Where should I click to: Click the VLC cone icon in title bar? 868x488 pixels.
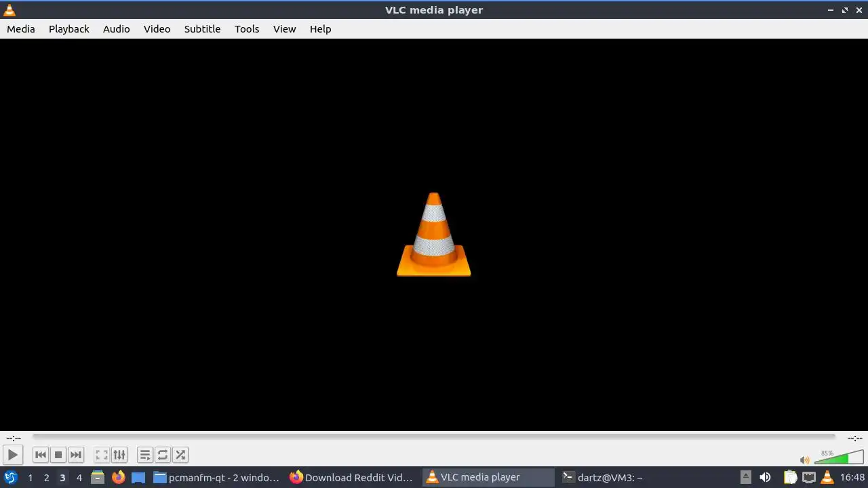tap(9, 9)
